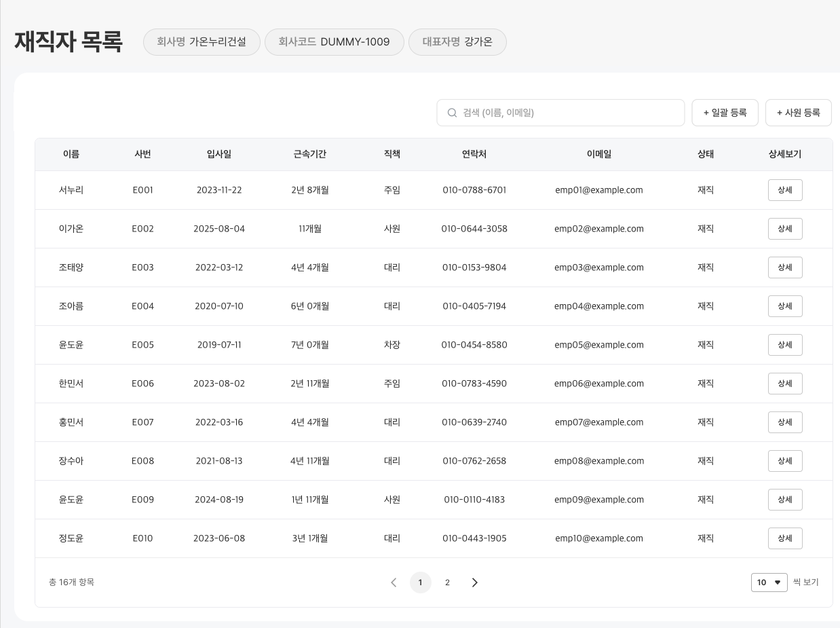840x628 pixels.
Task: Open 상세 for 이가온 E002
Action: pyautogui.click(x=785, y=229)
